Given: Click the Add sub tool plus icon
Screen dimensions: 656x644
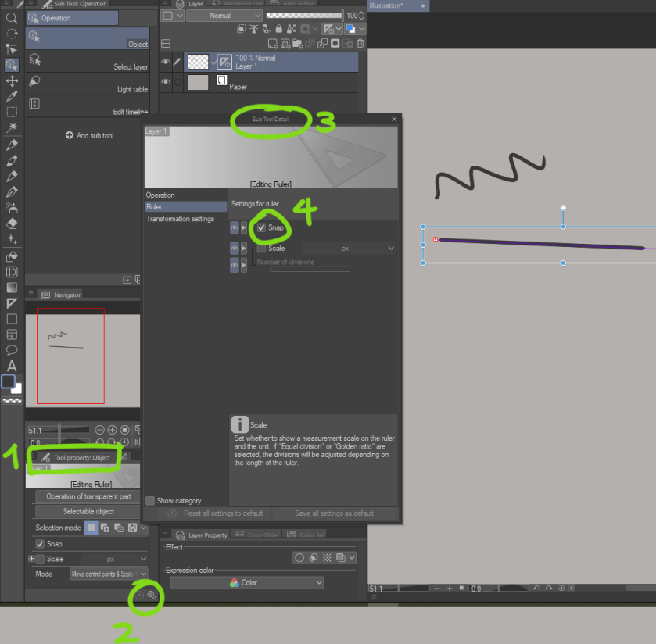Looking at the screenshot, I should 70,134.
